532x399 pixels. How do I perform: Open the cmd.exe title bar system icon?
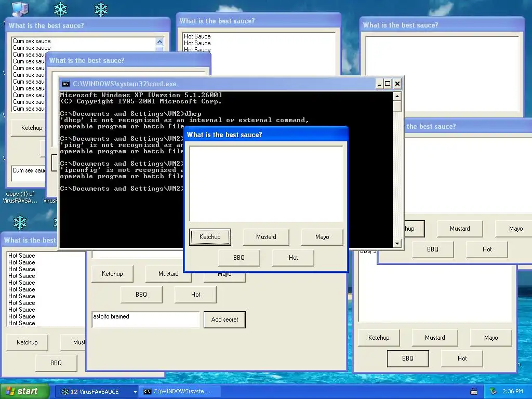[66, 84]
